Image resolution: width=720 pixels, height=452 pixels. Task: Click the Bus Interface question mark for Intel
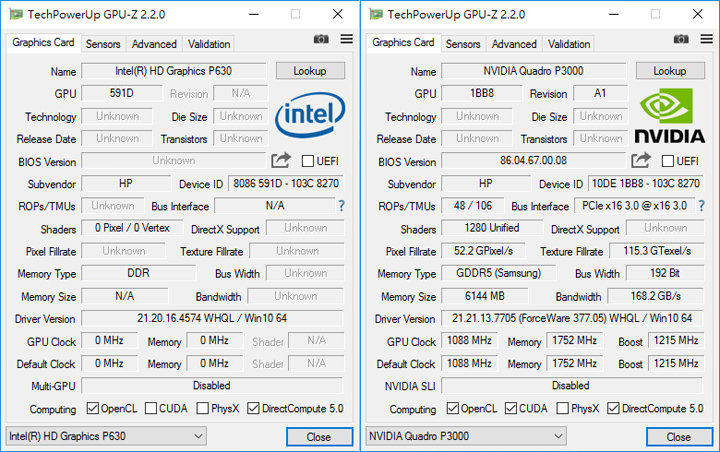(341, 206)
